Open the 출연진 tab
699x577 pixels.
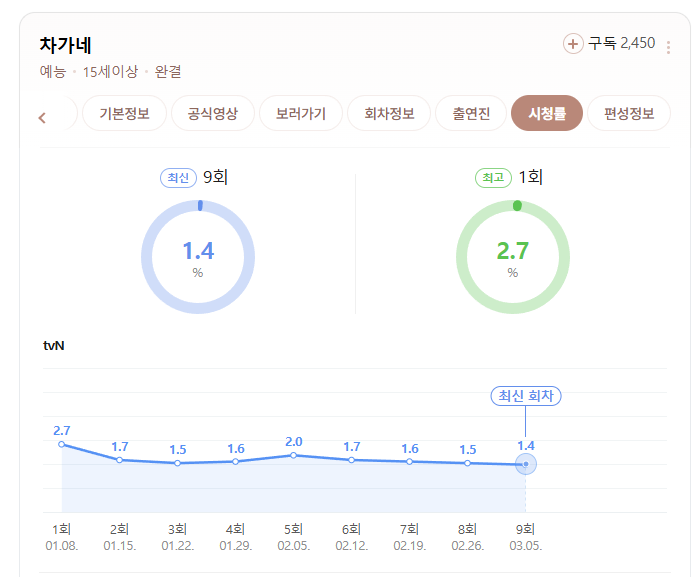coord(471,113)
